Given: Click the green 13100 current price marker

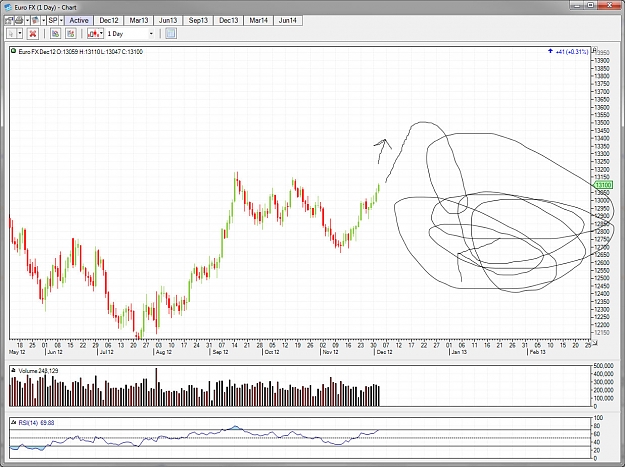Looking at the screenshot, I should [x=603, y=185].
